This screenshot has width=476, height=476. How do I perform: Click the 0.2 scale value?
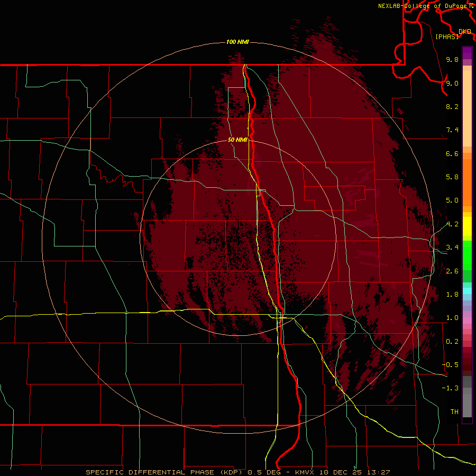click(452, 342)
